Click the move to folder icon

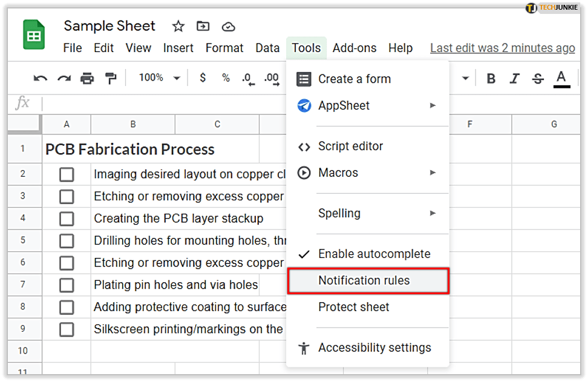pos(203,26)
